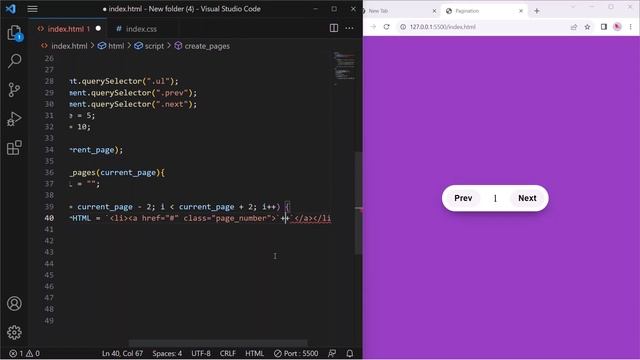Image resolution: width=640 pixels, height=360 pixels.
Task: Open the editor More Actions ellipsis
Action: coord(349,28)
